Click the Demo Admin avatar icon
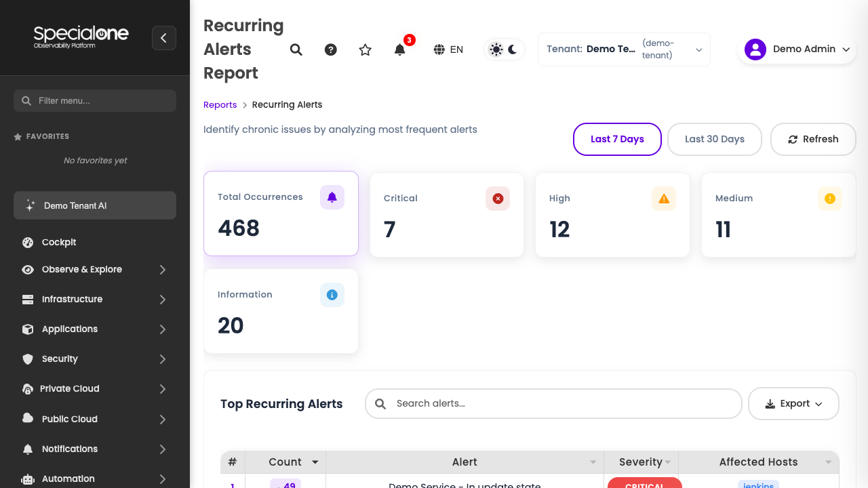Screen dimensions: 868x488 coord(755,49)
